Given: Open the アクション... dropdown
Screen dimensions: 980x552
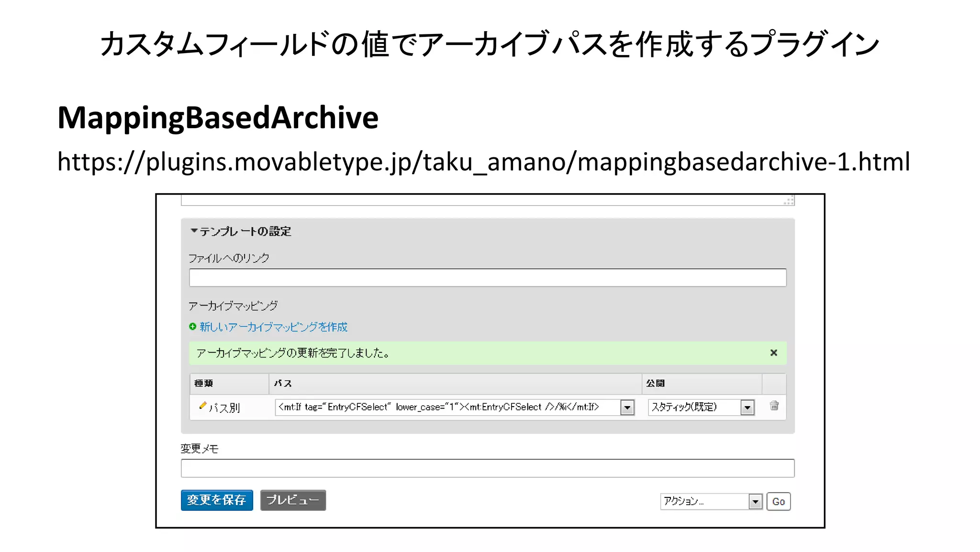Looking at the screenshot, I should pos(711,501).
